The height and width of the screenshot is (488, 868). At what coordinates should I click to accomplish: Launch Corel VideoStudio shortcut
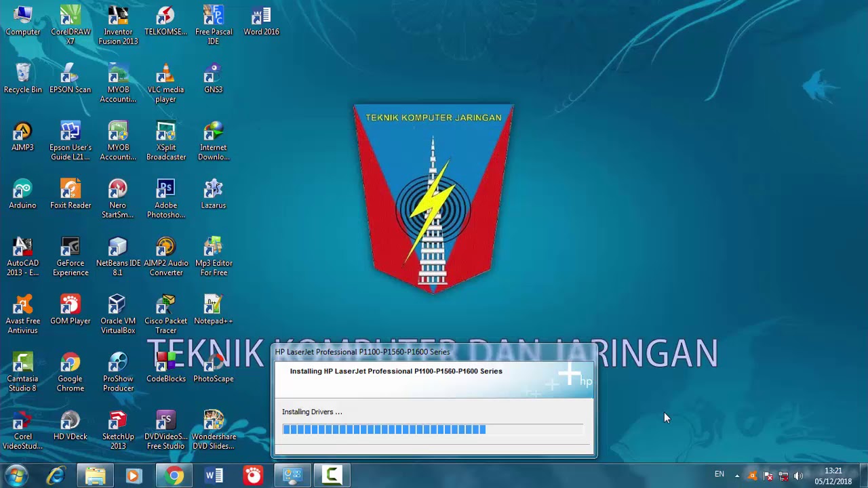pyautogui.click(x=22, y=430)
